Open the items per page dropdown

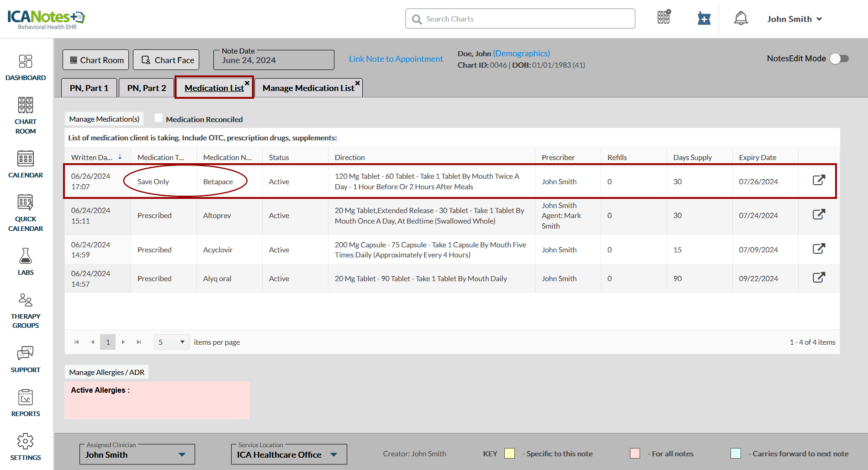172,342
